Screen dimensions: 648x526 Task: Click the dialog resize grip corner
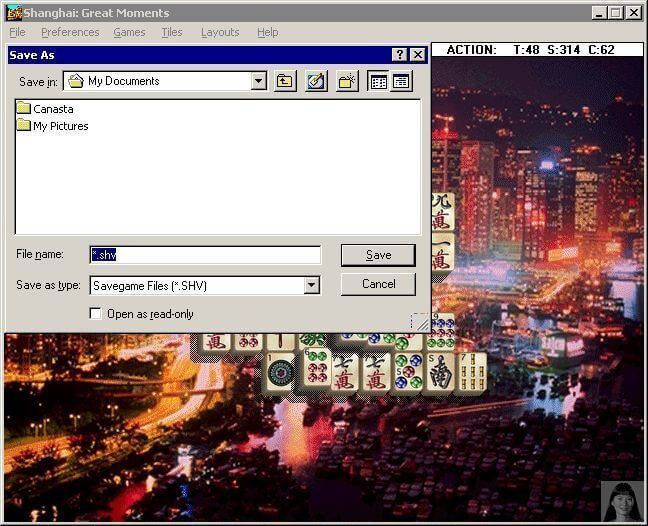(x=421, y=323)
